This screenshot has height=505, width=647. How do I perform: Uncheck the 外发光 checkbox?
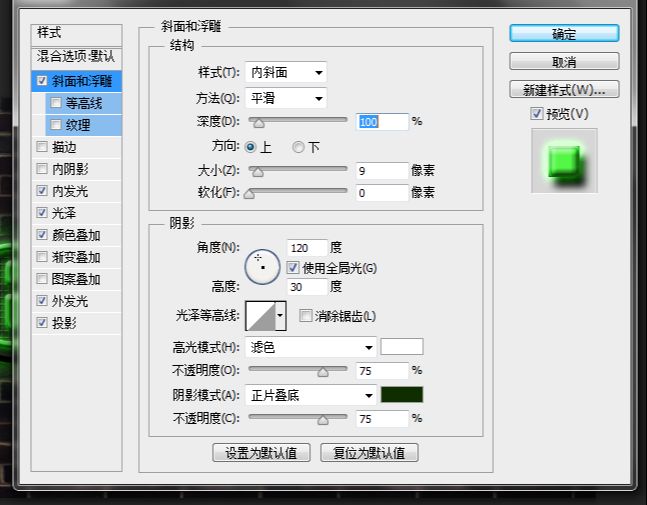click(x=42, y=301)
